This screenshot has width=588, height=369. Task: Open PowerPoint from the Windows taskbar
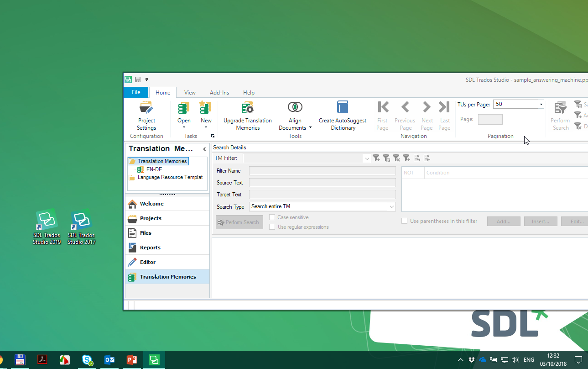(132, 360)
